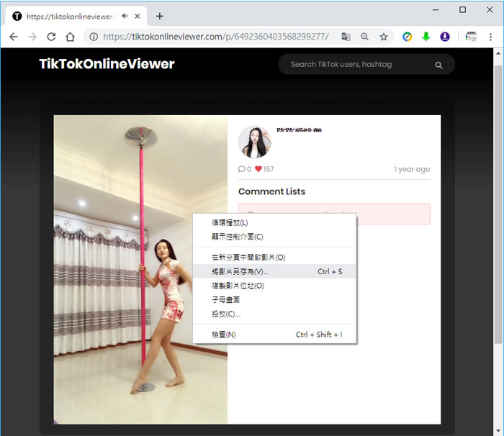The width and height of the screenshot is (504, 436).
Task: Open the multicolor circle extension icon
Action: pyautogui.click(x=408, y=37)
